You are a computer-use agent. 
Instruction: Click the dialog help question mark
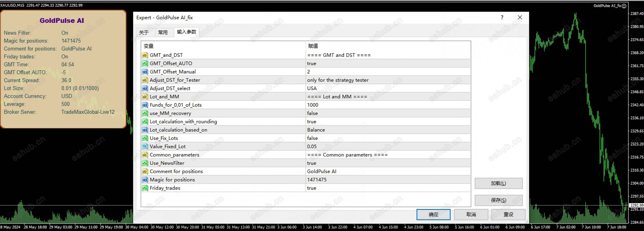(x=502, y=17)
